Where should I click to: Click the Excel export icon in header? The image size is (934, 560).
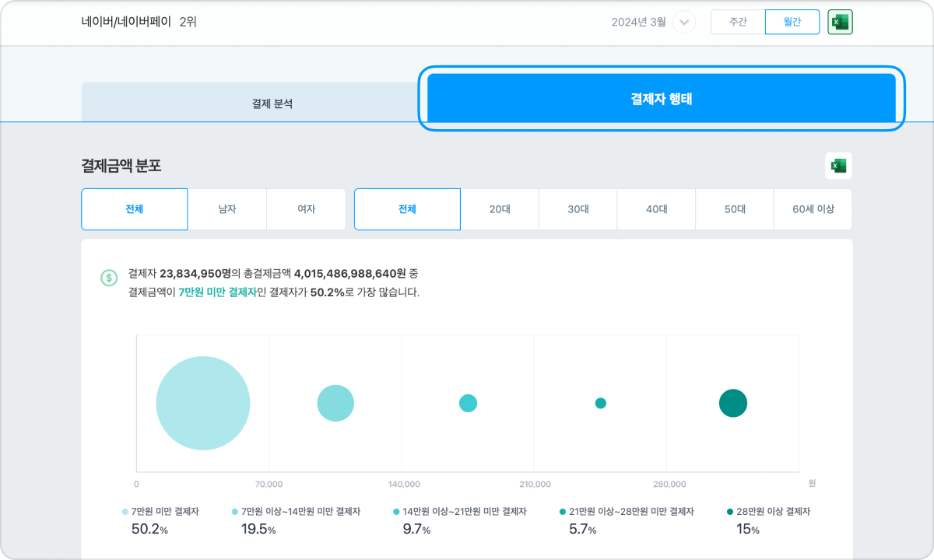(840, 23)
